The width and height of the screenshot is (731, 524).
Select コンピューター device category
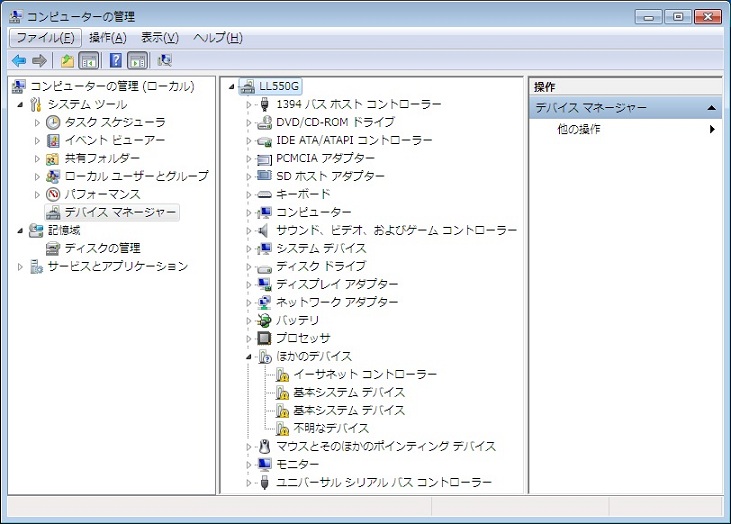click(x=314, y=213)
